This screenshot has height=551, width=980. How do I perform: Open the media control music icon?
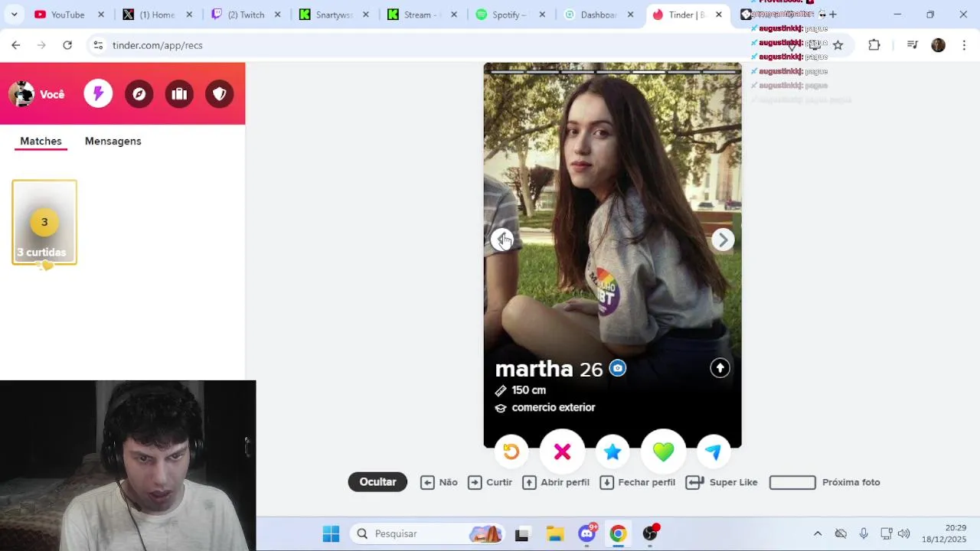pyautogui.click(x=912, y=45)
